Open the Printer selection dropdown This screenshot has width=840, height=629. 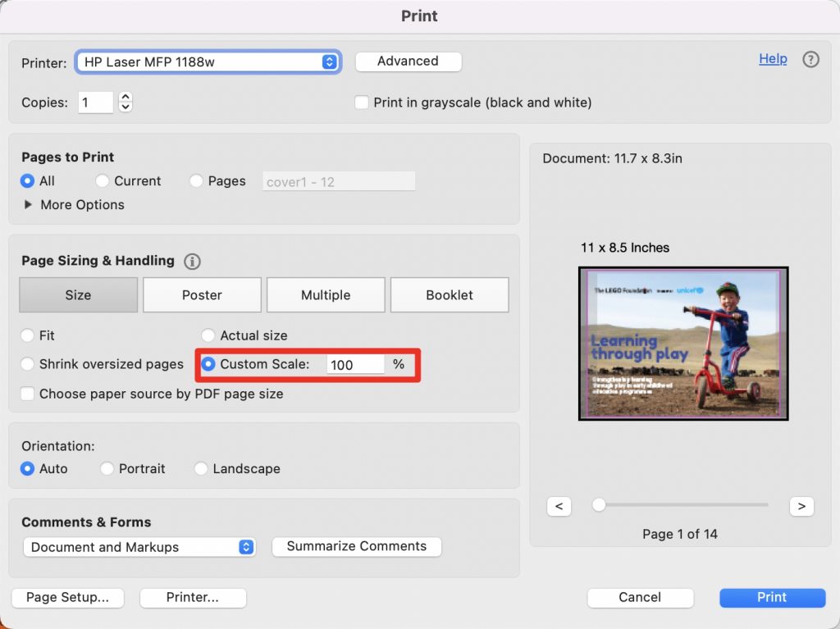coord(208,62)
